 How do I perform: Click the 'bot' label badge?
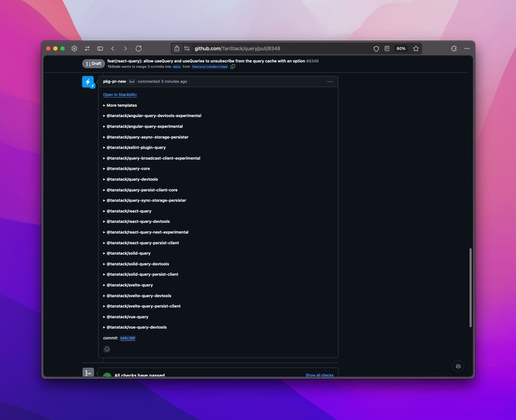coord(132,82)
